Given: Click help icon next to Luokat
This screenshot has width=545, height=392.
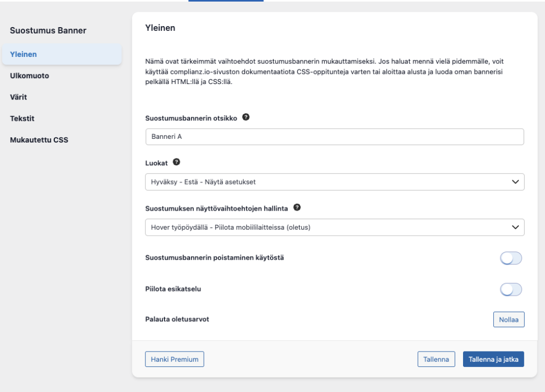Looking at the screenshot, I should (x=177, y=162).
